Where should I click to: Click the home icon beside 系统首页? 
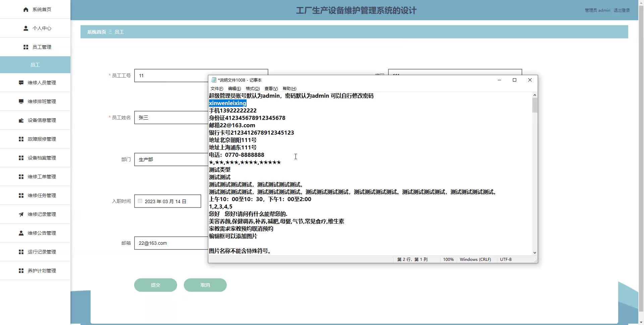click(x=26, y=9)
